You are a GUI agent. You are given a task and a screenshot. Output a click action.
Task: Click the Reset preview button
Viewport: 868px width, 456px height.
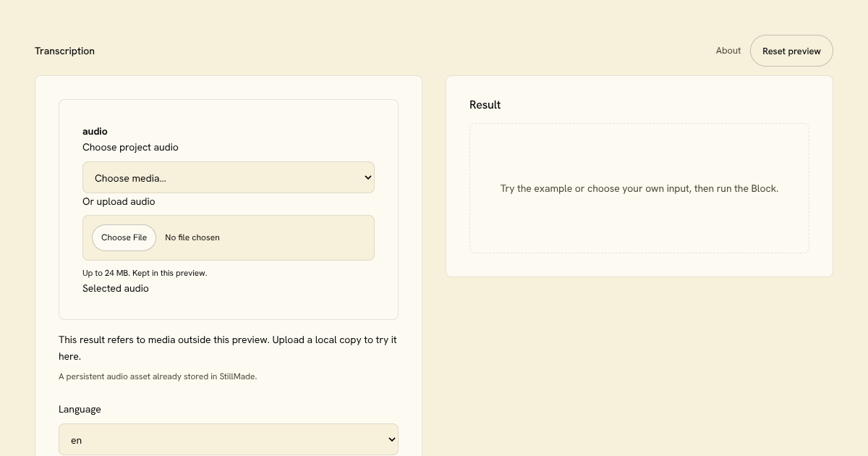point(791,51)
